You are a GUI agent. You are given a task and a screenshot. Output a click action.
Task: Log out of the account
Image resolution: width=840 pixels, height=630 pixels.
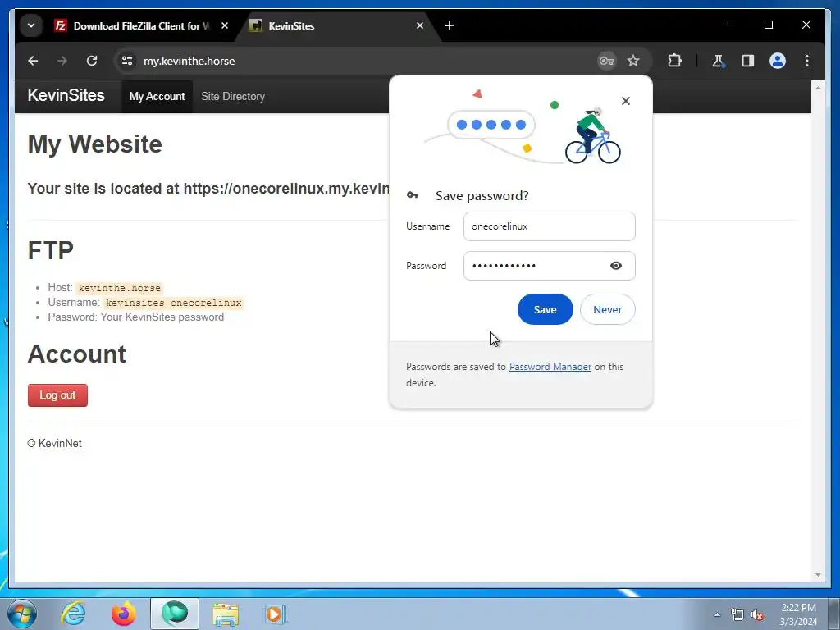coord(57,395)
